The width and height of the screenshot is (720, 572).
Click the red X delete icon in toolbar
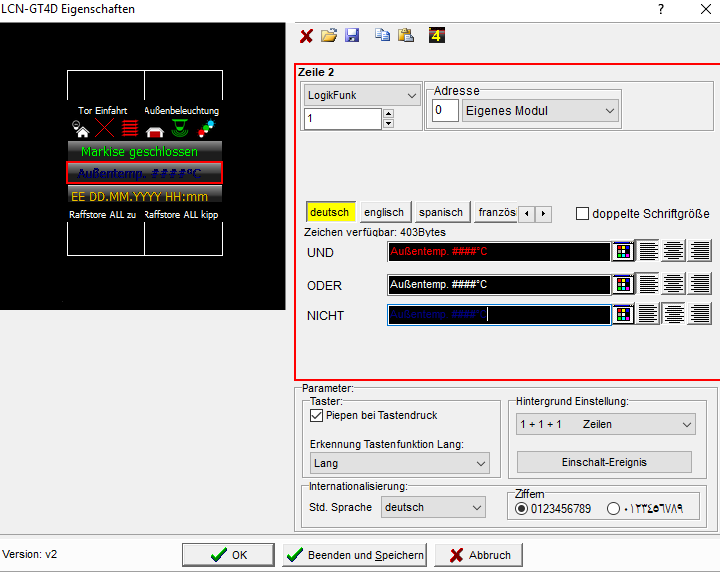click(x=307, y=35)
